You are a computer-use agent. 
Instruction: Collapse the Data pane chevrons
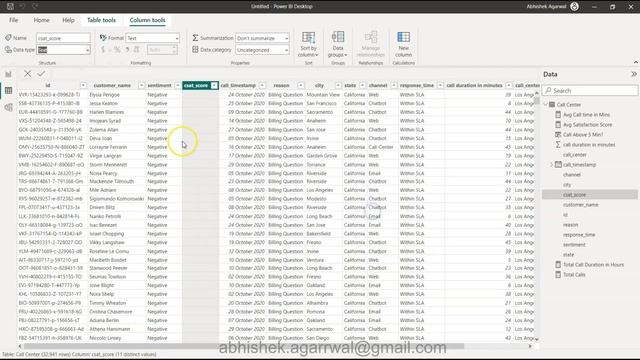coord(634,74)
